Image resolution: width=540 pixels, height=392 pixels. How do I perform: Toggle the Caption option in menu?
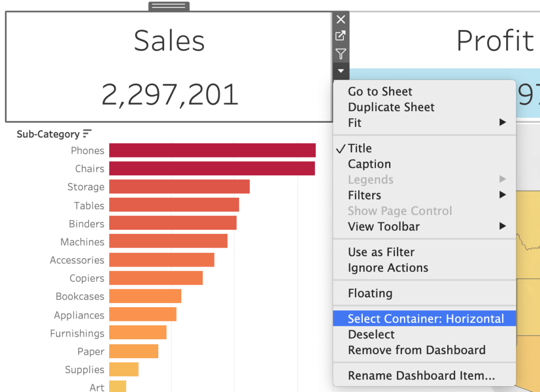(369, 164)
